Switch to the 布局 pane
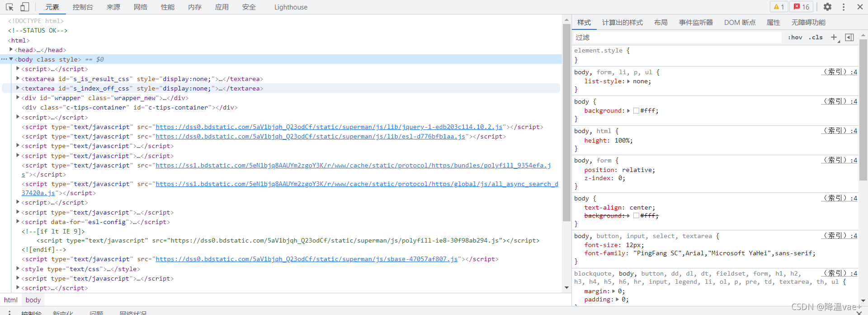 661,23
